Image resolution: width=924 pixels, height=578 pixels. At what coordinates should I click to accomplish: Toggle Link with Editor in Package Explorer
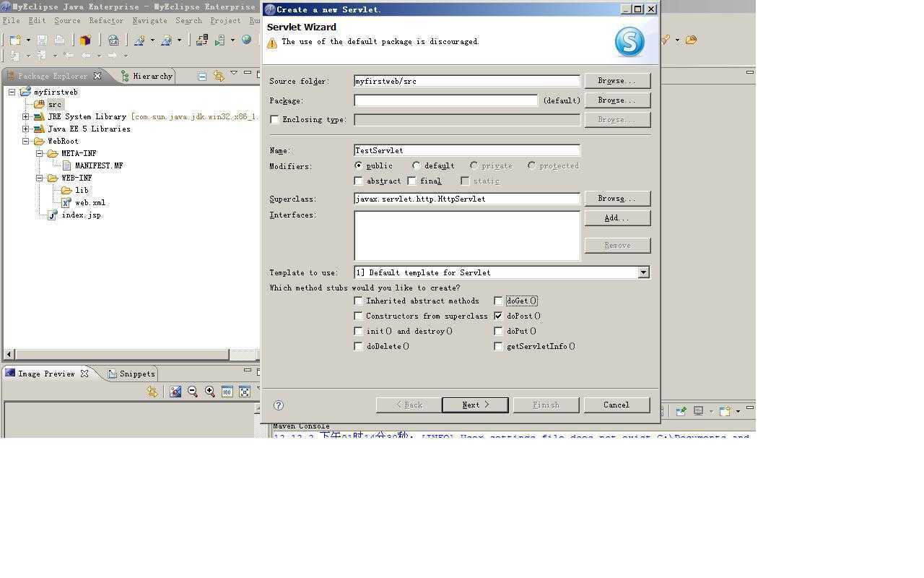pos(219,76)
